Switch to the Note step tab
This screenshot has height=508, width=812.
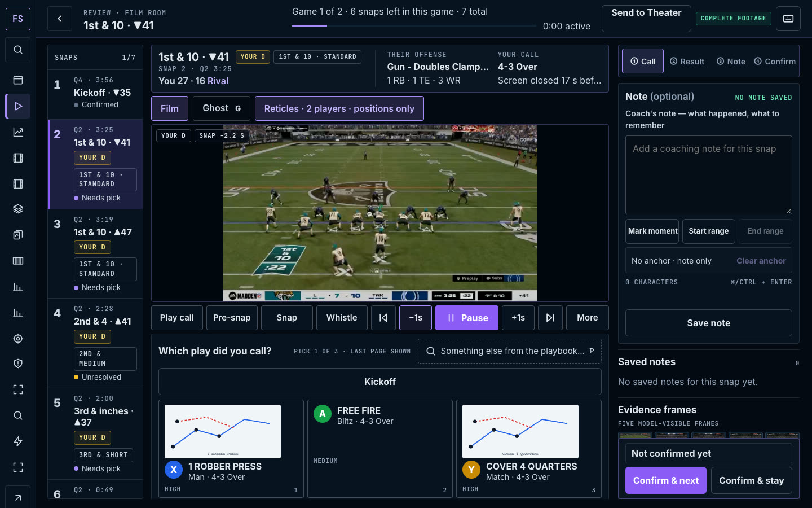tap(731, 62)
